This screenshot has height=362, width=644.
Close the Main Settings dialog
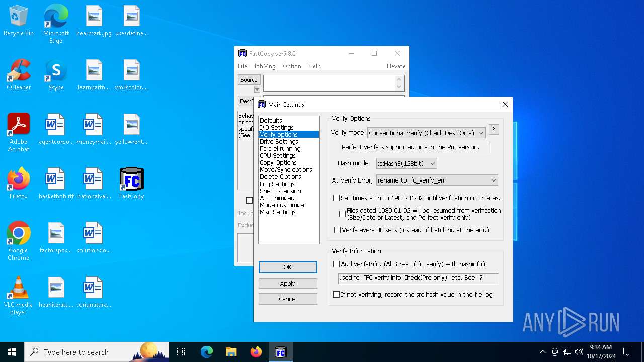pos(505,104)
